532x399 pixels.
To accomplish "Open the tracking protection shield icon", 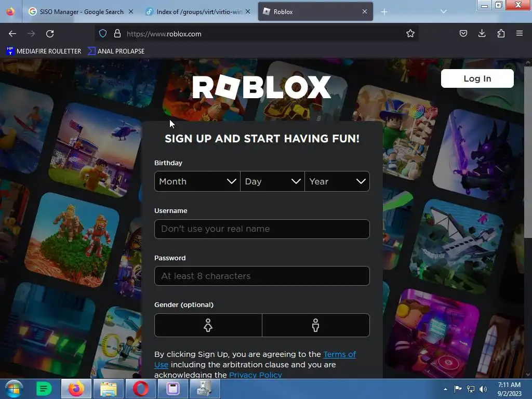I will (x=103, y=34).
